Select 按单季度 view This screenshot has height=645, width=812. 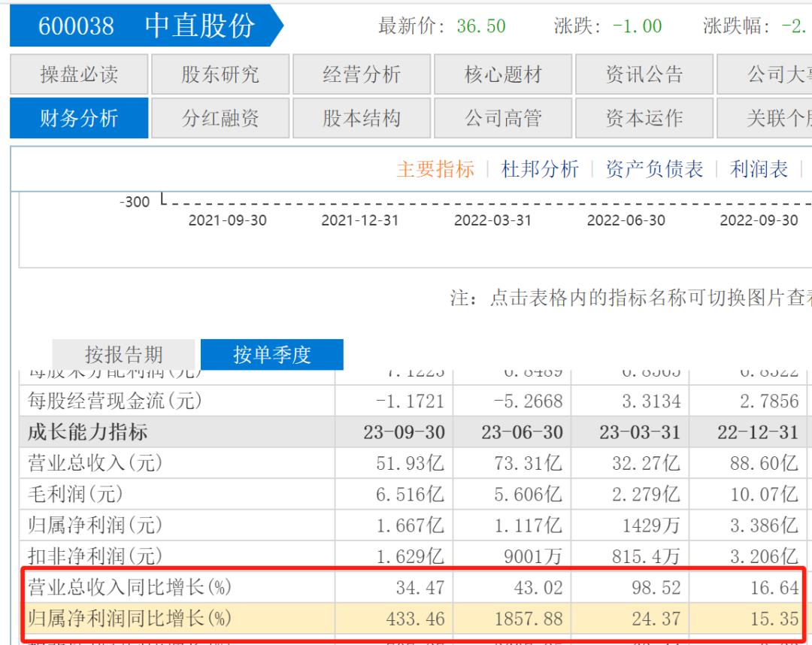click(x=272, y=354)
